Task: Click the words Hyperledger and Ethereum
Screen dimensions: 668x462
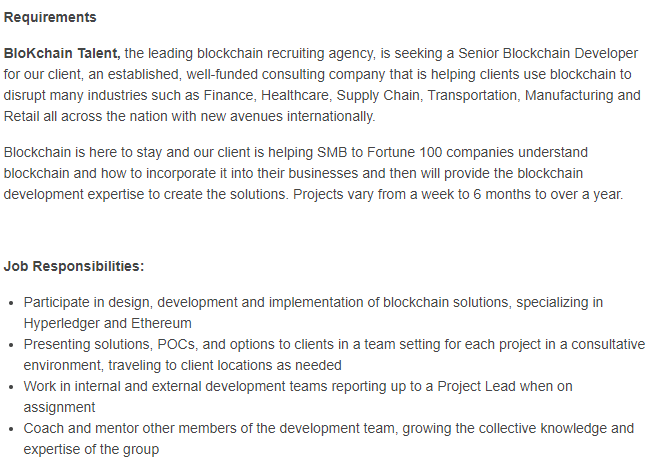Action: (x=107, y=323)
